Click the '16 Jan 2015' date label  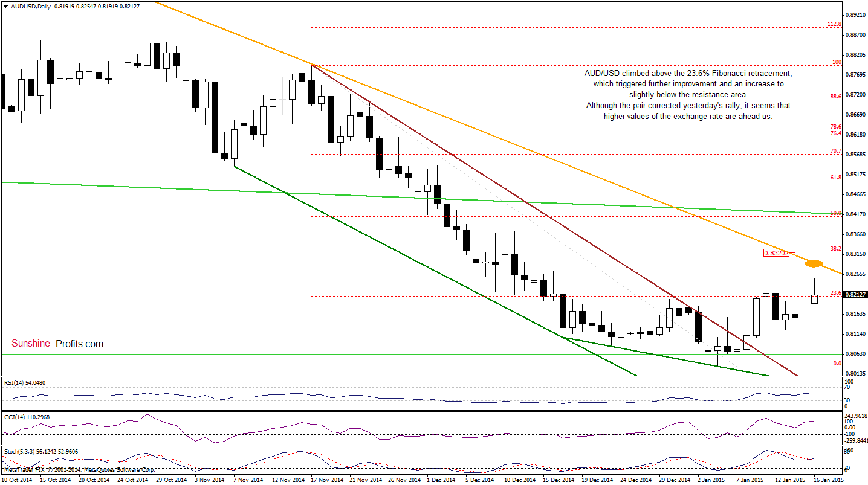828,480
